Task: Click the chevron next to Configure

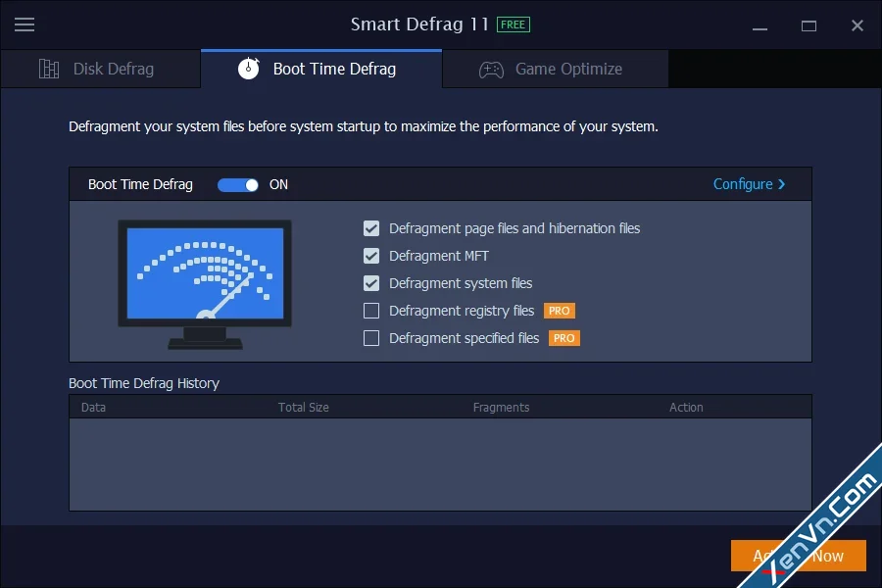Action: (781, 184)
